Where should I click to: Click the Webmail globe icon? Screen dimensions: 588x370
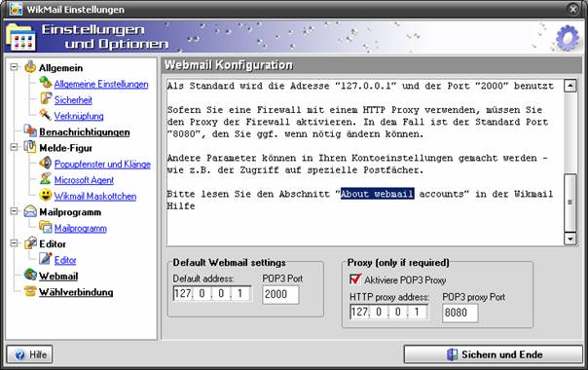(x=30, y=275)
